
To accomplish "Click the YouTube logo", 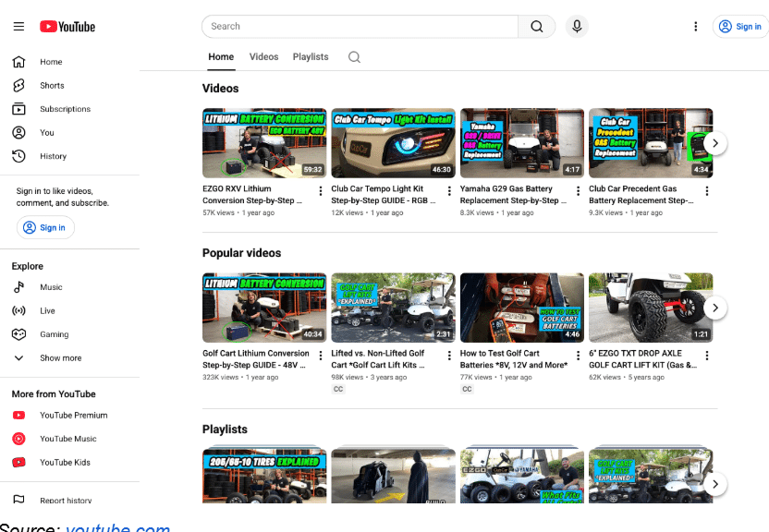I will coord(67,27).
